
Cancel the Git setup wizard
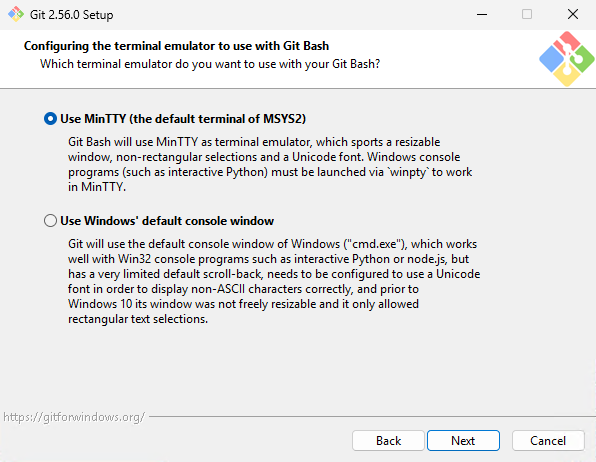548,441
